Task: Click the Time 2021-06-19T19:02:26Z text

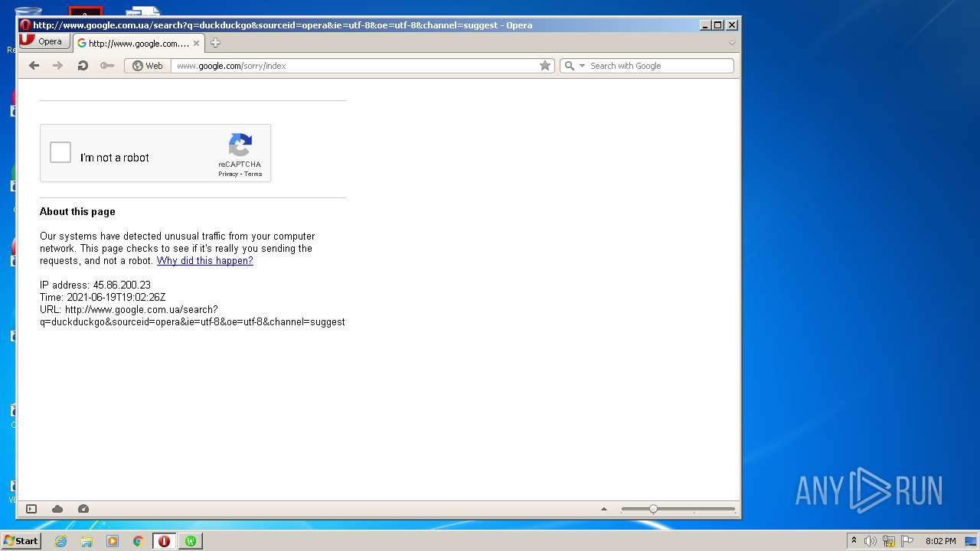Action: [x=103, y=298]
